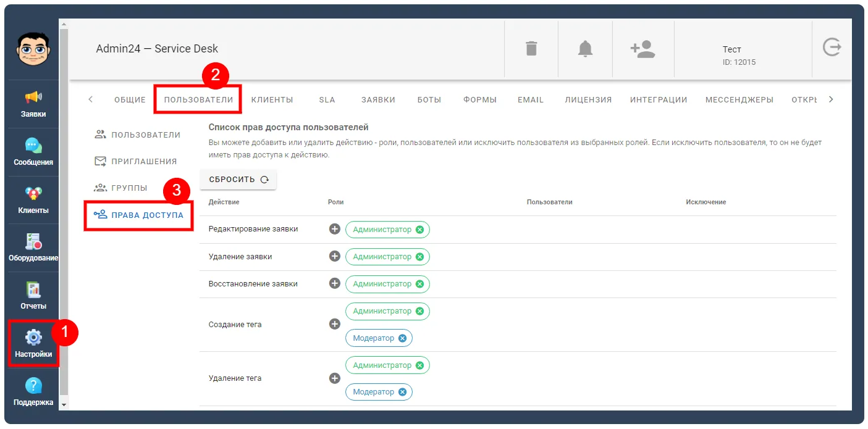Image resolution: width=868 pixels, height=429 pixels.
Task: Open Заявки in the left sidebar
Action: 33,104
